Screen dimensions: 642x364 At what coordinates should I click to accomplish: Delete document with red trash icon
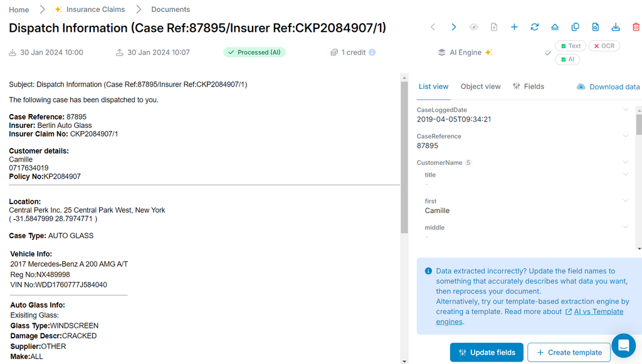(x=636, y=27)
